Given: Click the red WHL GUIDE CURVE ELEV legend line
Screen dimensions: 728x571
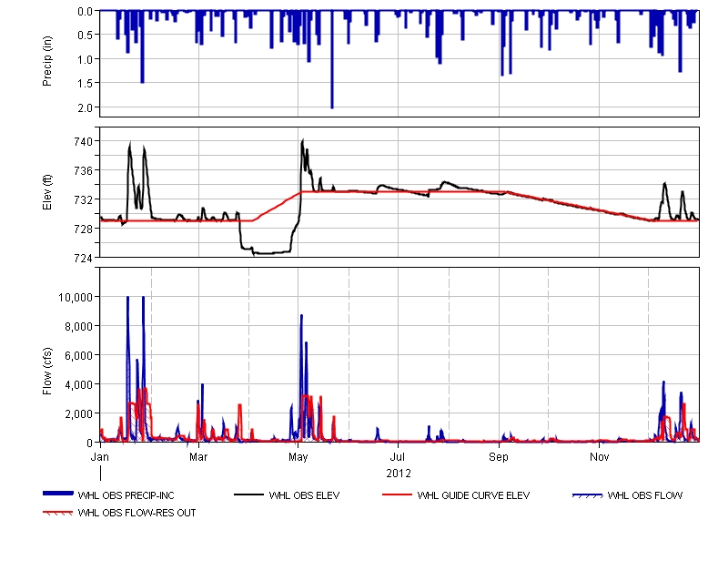Looking at the screenshot, I should [x=399, y=495].
